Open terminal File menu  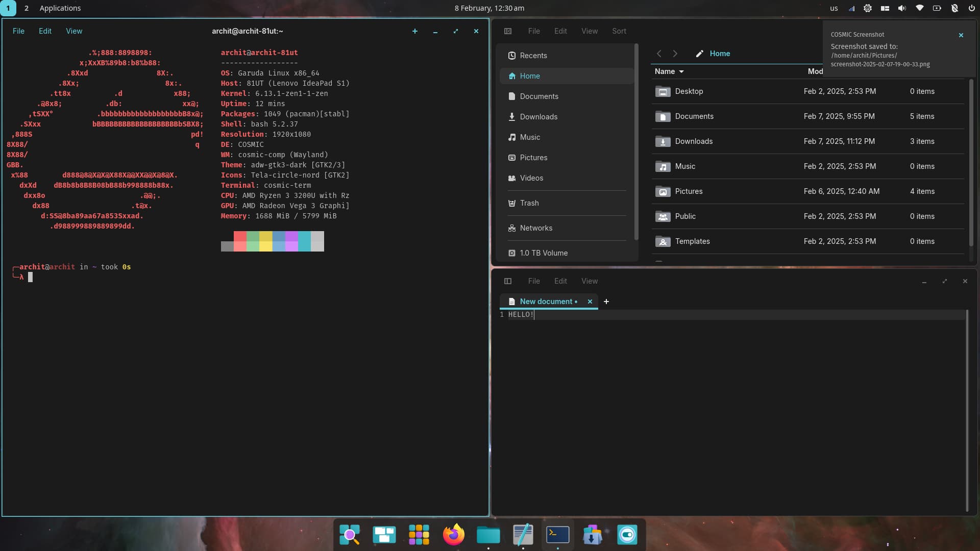pos(18,31)
